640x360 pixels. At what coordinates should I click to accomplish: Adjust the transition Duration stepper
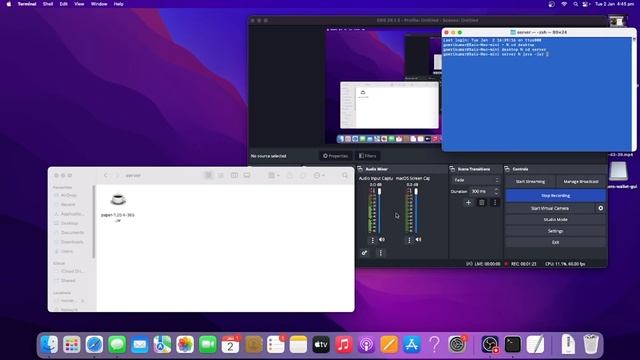point(496,191)
